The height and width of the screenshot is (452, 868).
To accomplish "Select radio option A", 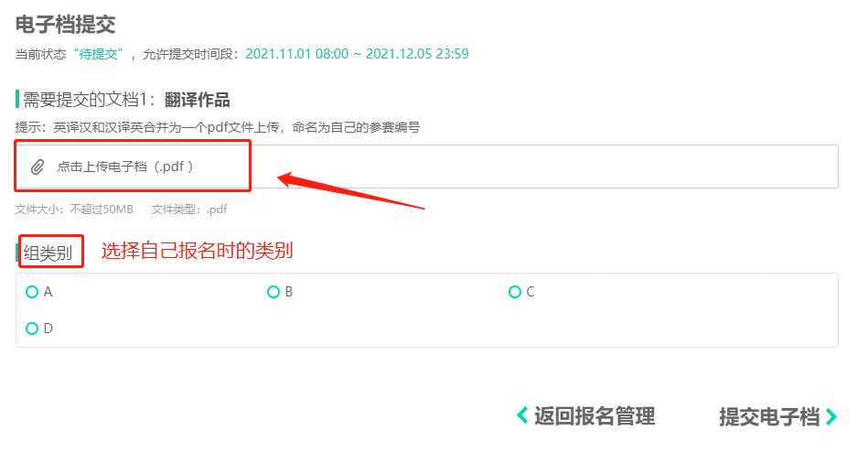I will tap(32, 292).
